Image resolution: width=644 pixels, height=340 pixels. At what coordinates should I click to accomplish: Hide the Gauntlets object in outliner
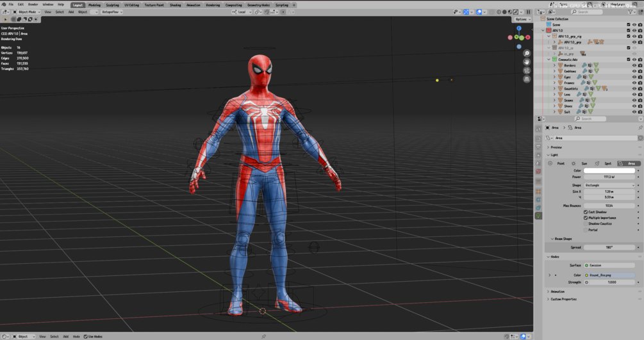tap(634, 88)
